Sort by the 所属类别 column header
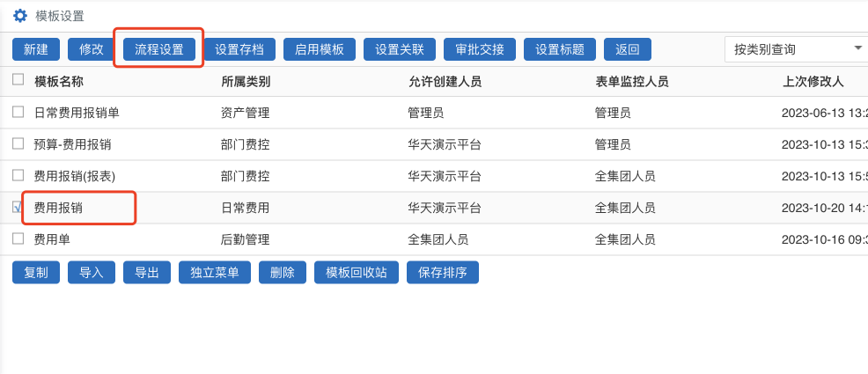 [246, 81]
